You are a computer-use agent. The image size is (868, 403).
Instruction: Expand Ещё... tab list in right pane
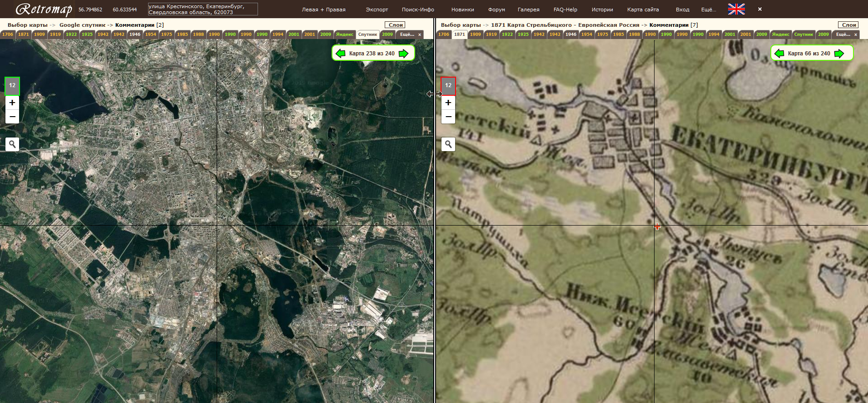coord(843,34)
